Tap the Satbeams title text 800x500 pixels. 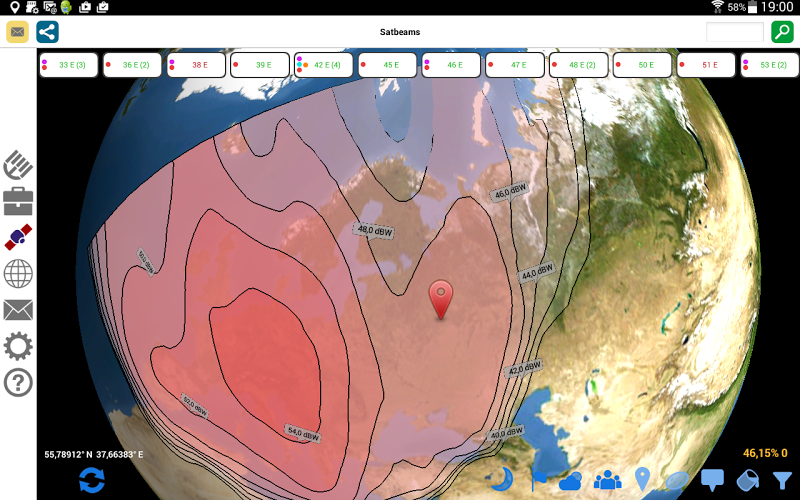pyautogui.click(x=400, y=32)
